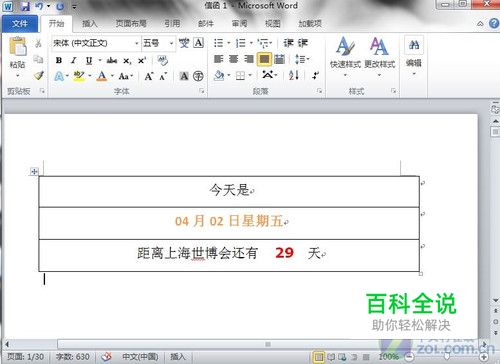Click the Distributed alignment icon
This screenshot has height=364, width=500.
pos(280,59)
